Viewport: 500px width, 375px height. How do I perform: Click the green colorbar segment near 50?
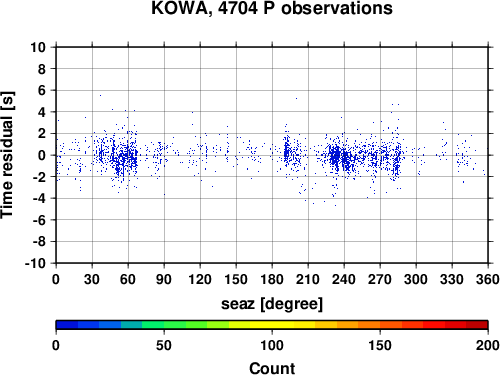tap(164, 325)
